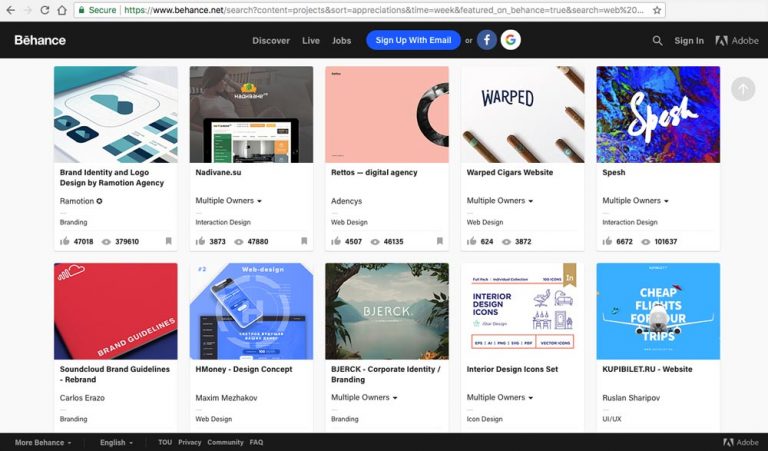Open the BJERCK project thumbnail
Image resolution: width=768 pixels, height=451 pixels.
coord(387,311)
